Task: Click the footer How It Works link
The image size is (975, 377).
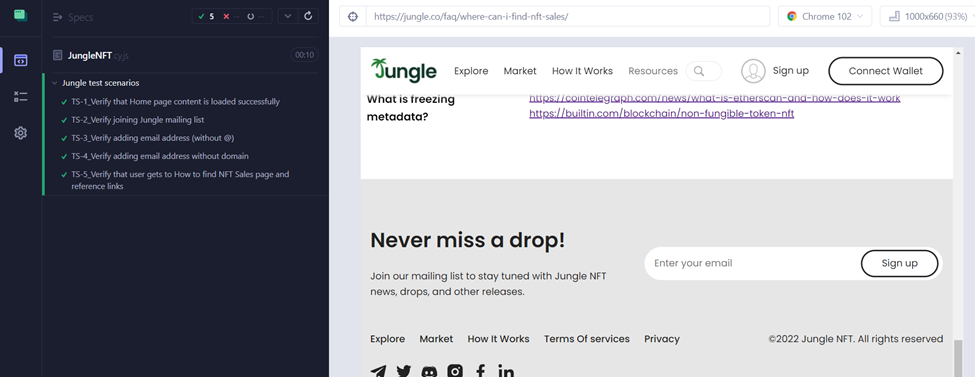Action: 498,339
